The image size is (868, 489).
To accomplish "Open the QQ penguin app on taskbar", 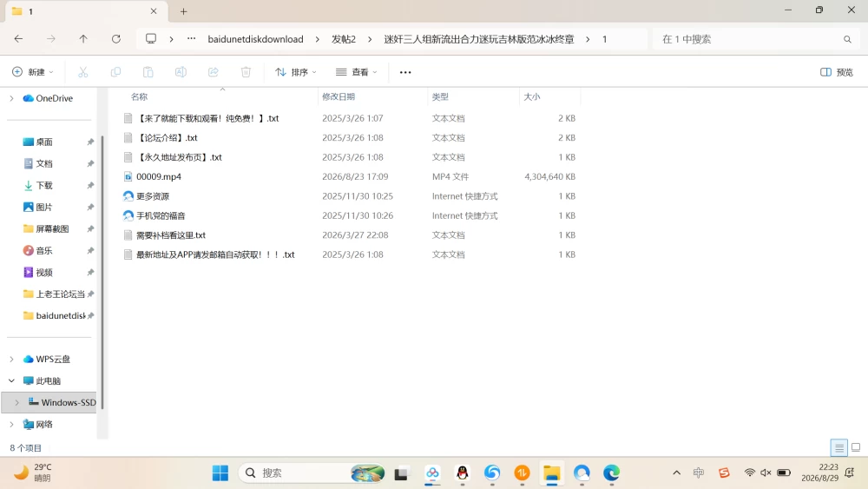I will [x=463, y=473].
